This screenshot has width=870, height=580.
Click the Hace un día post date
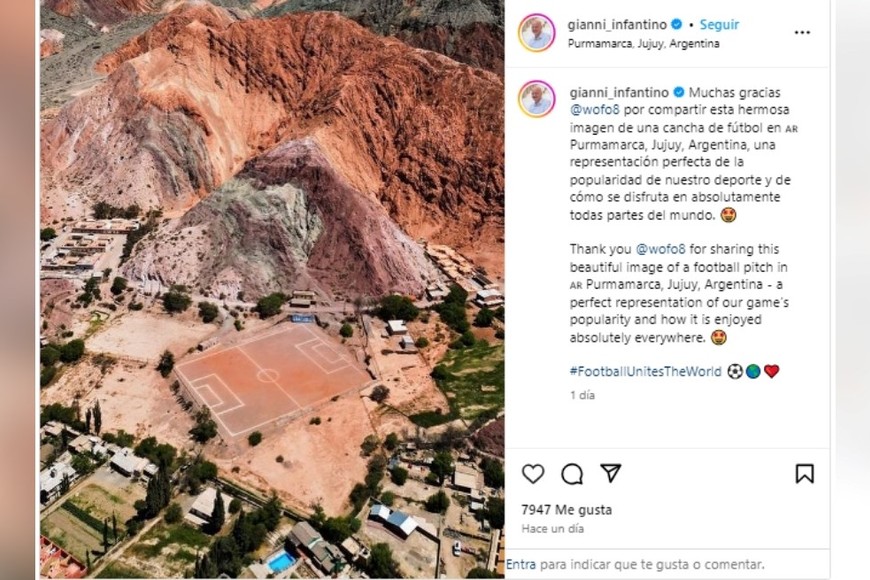553,529
